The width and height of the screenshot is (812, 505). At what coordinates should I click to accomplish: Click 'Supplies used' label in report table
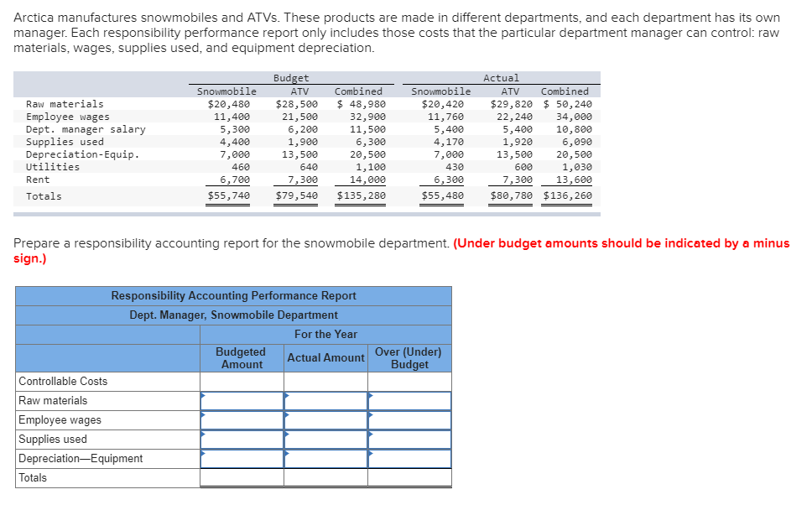coord(53,440)
